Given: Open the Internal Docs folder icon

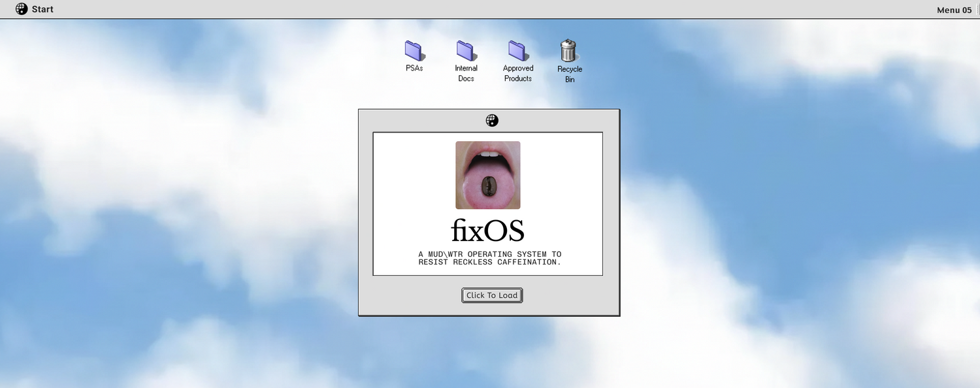Looking at the screenshot, I should 466,50.
